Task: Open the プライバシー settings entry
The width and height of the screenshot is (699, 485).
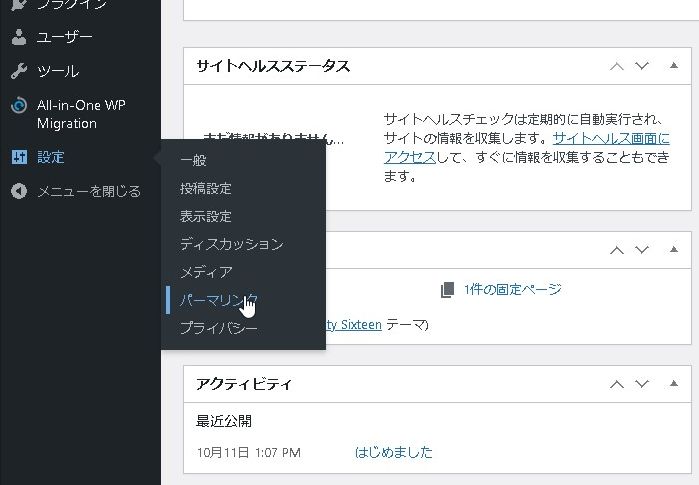Action: 218,328
